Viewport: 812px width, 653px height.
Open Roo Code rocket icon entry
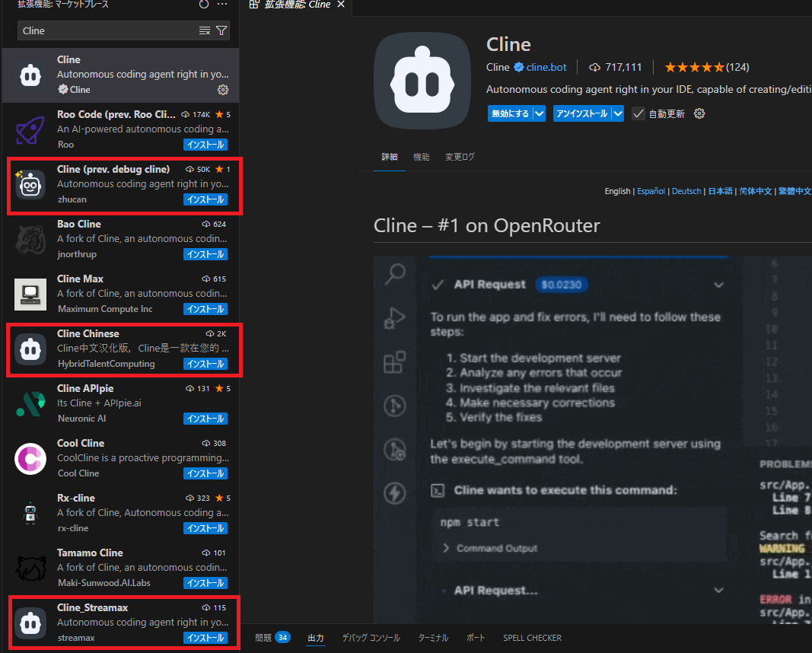(x=30, y=130)
